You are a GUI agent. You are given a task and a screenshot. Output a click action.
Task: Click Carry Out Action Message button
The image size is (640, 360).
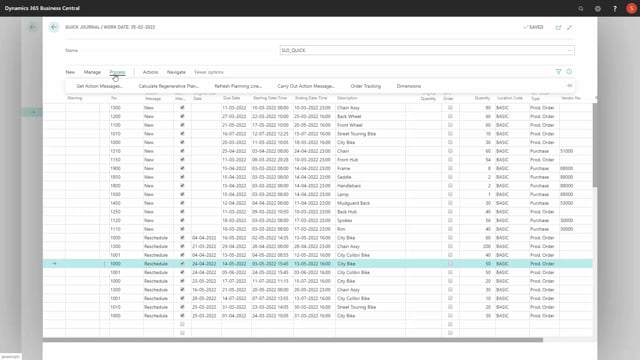pyautogui.click(x=306, y=86)
